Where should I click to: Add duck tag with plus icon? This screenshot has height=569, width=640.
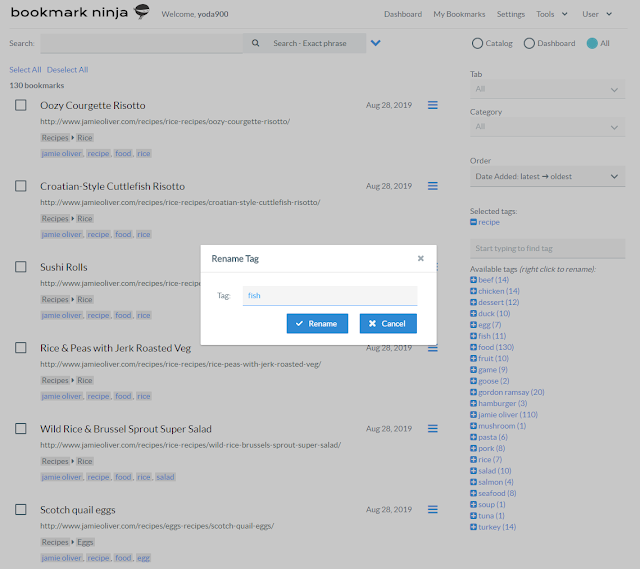click(x=473, y=313)
